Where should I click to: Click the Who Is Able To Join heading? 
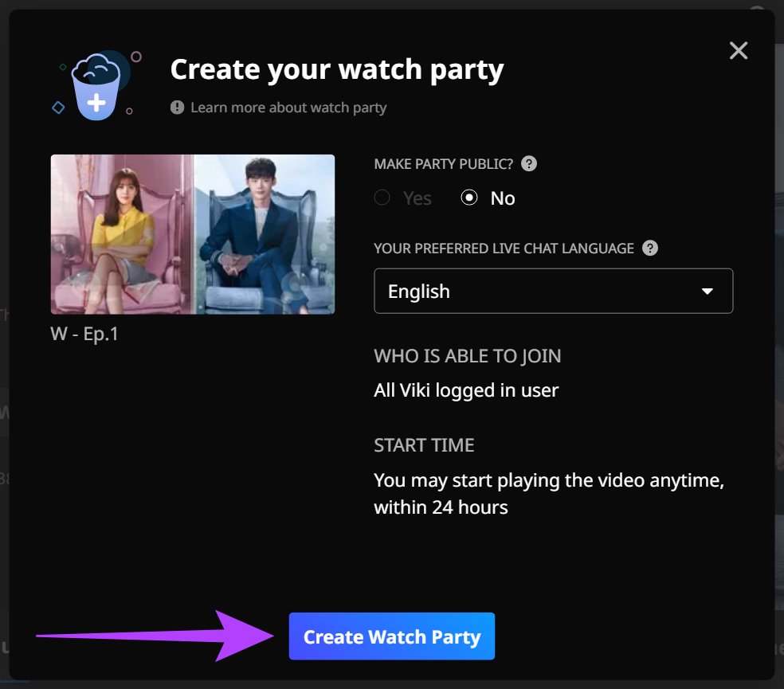(x=467, y=356)
